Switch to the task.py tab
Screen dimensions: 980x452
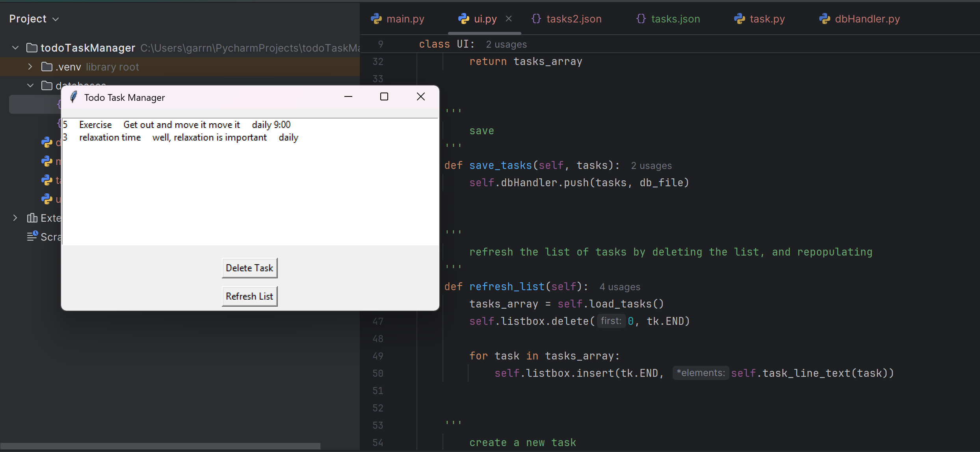tap(767, 19)
